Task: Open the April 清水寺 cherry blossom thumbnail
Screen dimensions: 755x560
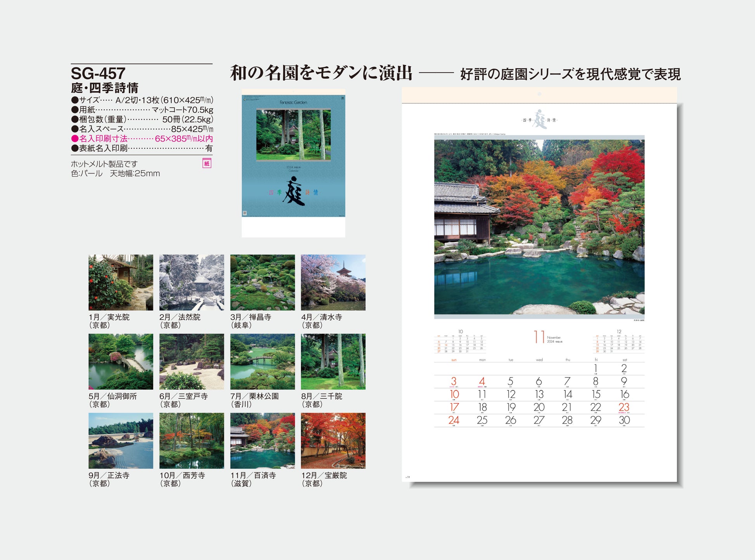Action: [x=333, y=282]
